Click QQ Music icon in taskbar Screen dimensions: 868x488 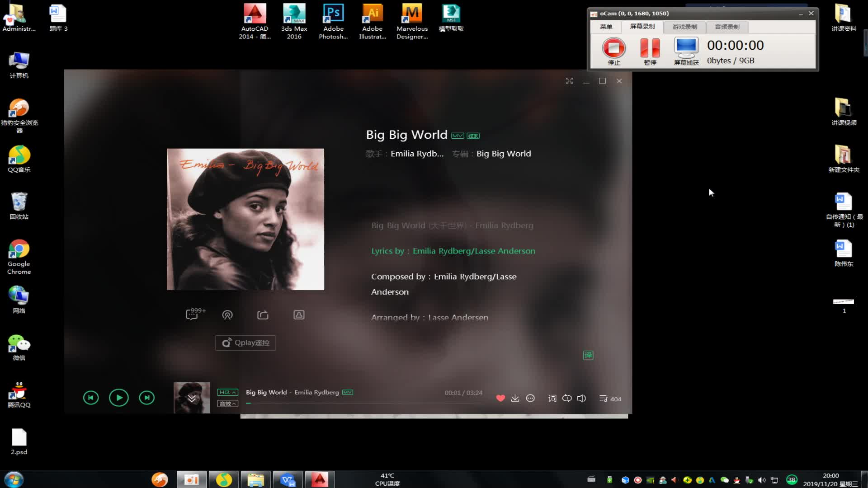(x=224, y=479)
